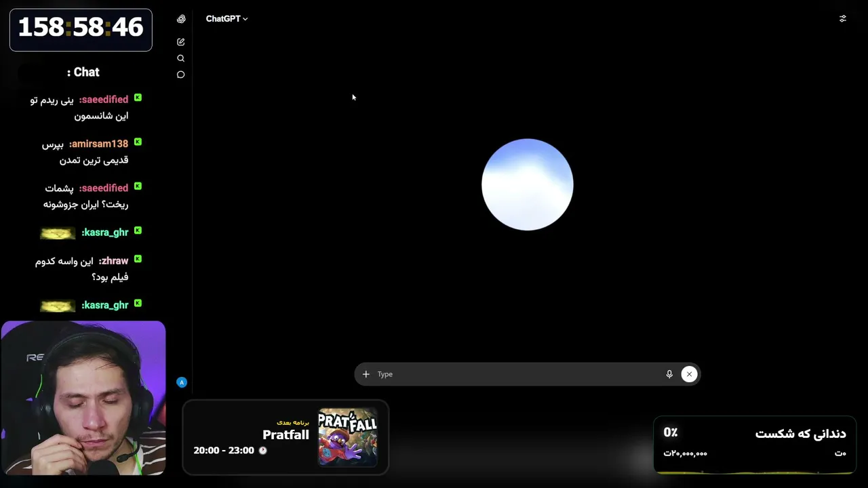Viewport: 868px width, 488px height.
Task: Open the search chats magnifier icon
Action: [181, 58]
